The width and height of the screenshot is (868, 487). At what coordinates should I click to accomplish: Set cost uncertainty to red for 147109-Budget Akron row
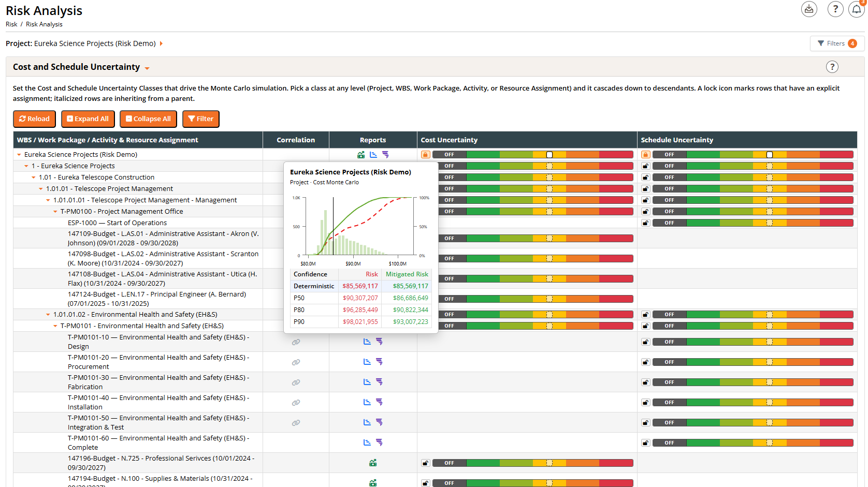point(616,239)
